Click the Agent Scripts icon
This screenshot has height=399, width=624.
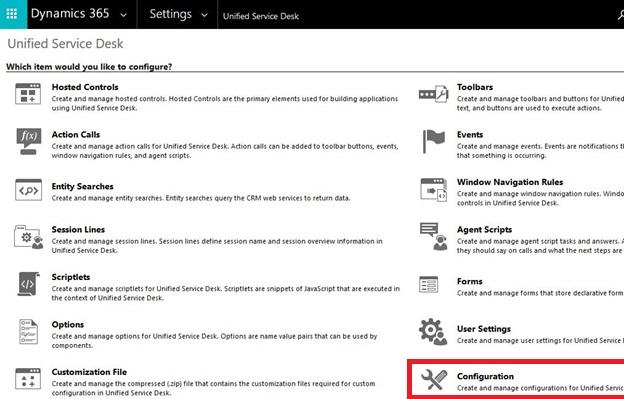[433, 236]
